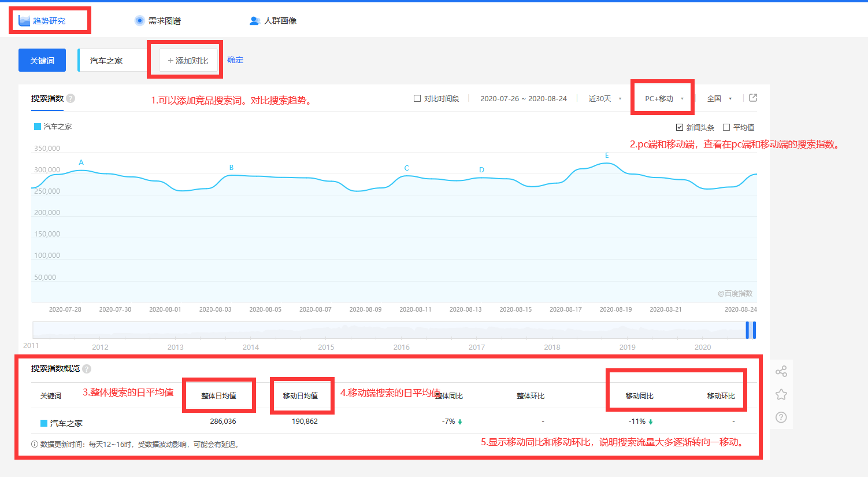The image size is (868, 477).
Task: Click the 汽车之家 row in overview table
Action: [x=394, y=422]
